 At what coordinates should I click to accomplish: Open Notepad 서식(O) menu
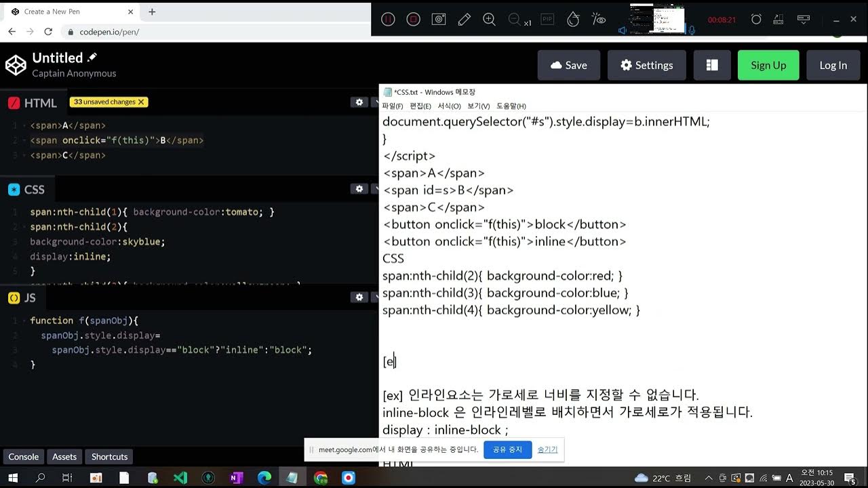tap(449, 106)
